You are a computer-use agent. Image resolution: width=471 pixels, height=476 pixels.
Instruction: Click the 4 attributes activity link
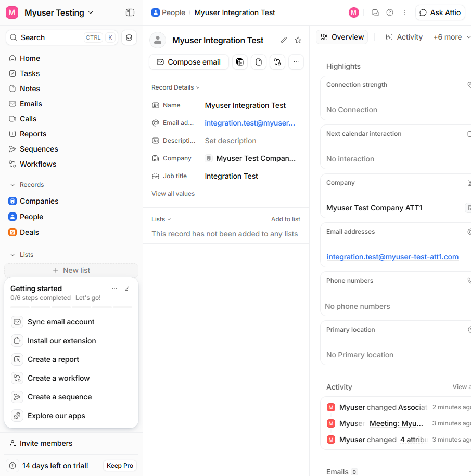[x=414, y=440]
